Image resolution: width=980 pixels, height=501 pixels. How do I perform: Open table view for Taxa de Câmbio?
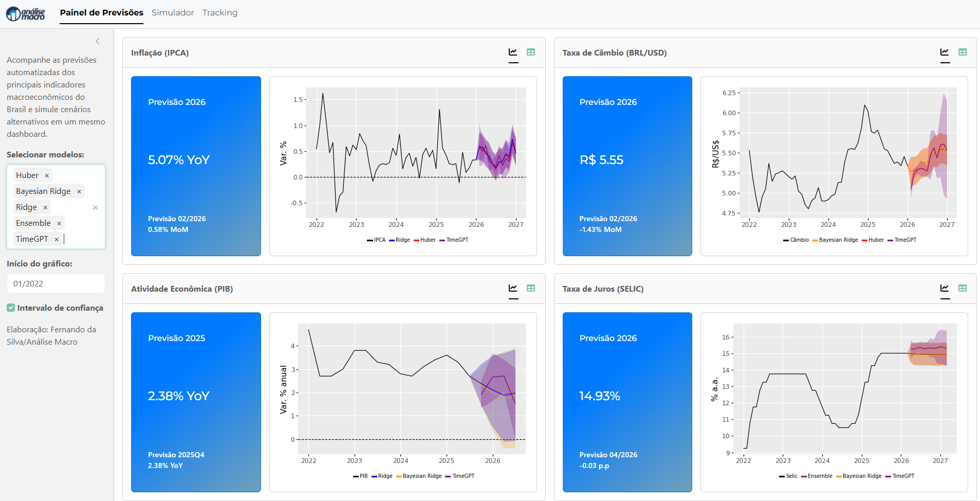coord(963,52)
